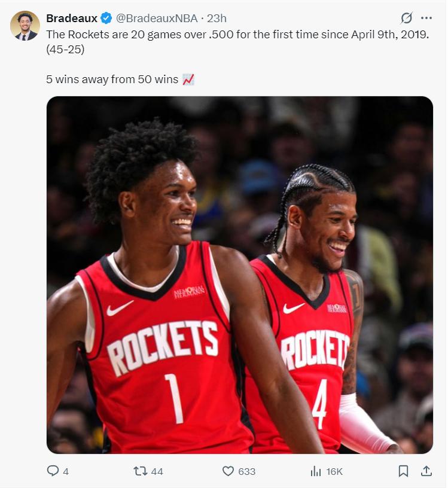The width and height of the screenshot is (448, 488).
Task: Click the tweet text about 20 games over .500
Action: (237, 42)
